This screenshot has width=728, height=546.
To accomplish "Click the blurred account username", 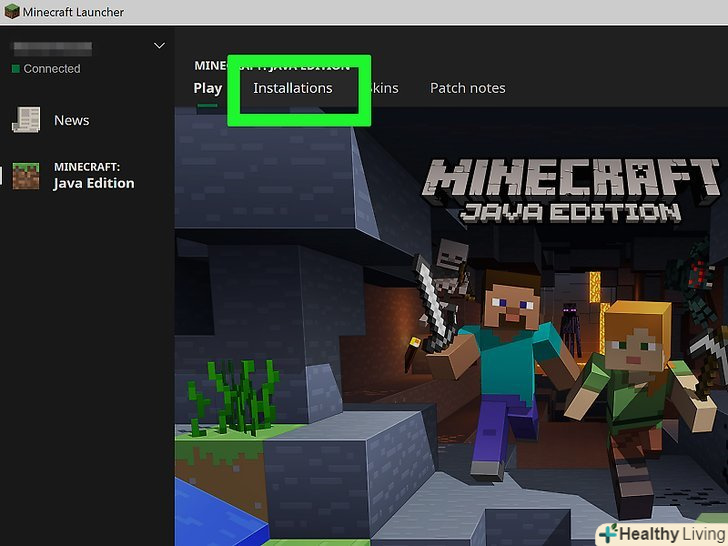I will click(52, 48).
